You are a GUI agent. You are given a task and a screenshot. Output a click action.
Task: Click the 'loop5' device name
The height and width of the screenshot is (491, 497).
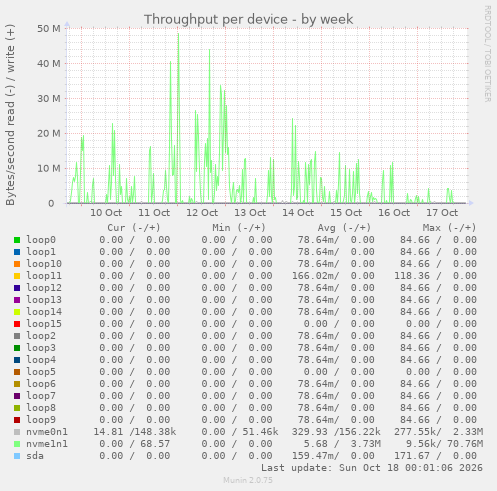(41, 372)
